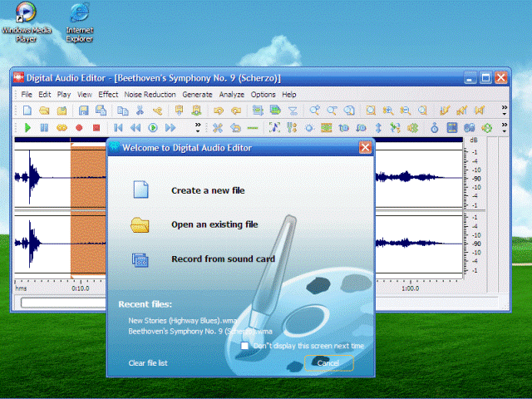Viewport: 532px width, 399px height.
Task: Click the blue film-strip effect icon
Action: 452,128
